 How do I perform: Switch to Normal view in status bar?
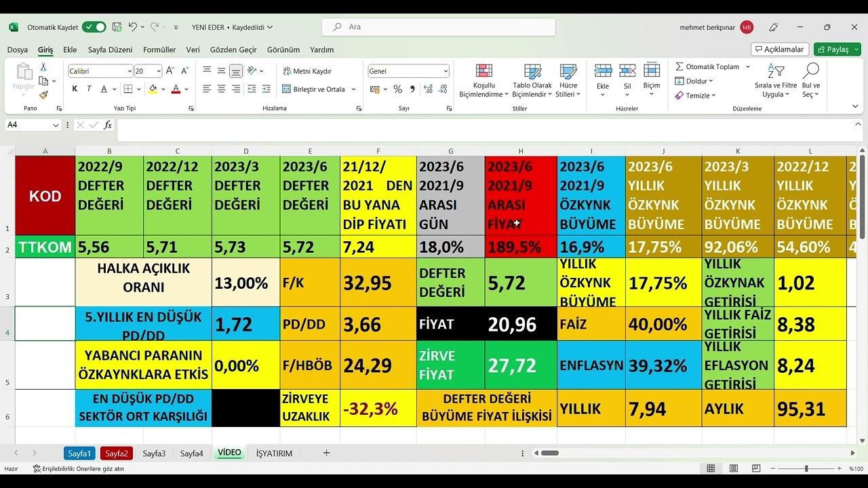(711, 468)
